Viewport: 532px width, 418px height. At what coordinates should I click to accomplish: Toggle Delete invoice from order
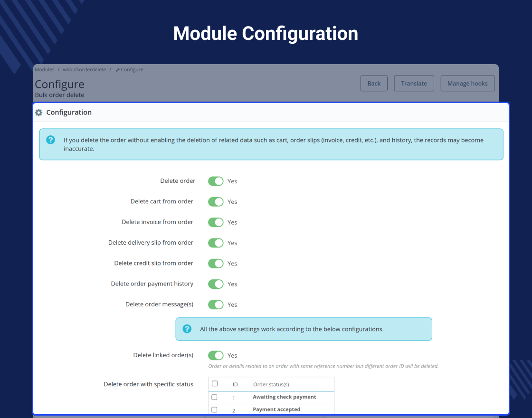216,222
